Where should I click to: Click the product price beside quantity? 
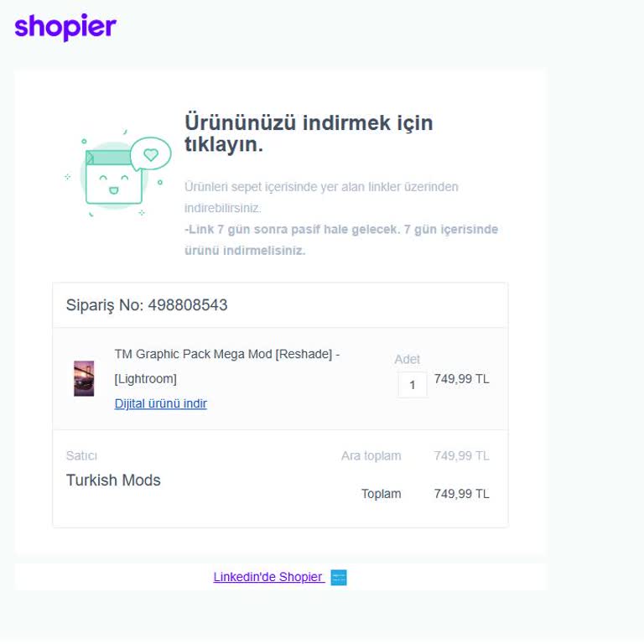[x=461, y=379]
